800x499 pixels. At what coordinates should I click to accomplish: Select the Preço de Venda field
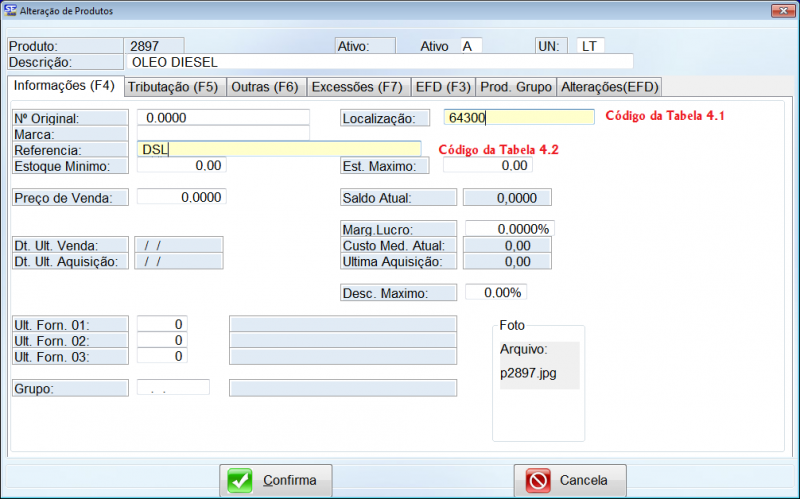click(181, 197)
